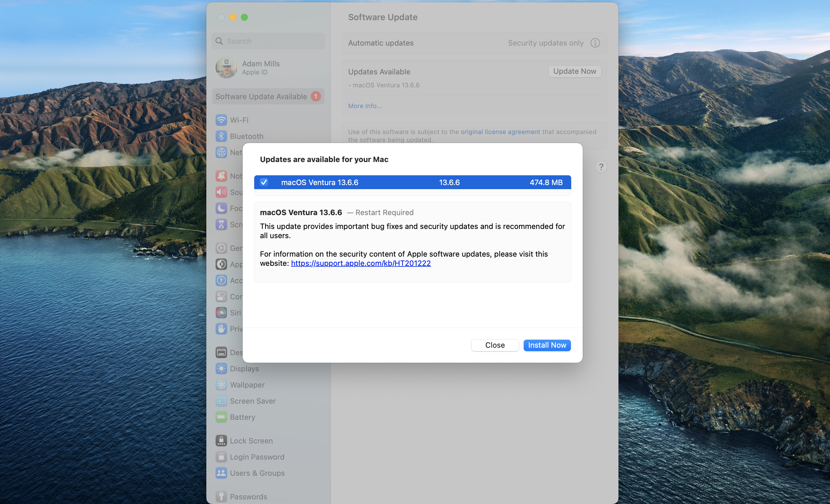Open the support.apple.com HT201222 link

point(361,263)
